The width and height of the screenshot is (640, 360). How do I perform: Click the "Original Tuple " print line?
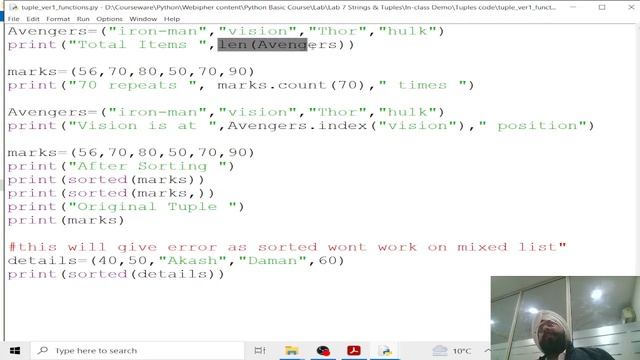126,207
